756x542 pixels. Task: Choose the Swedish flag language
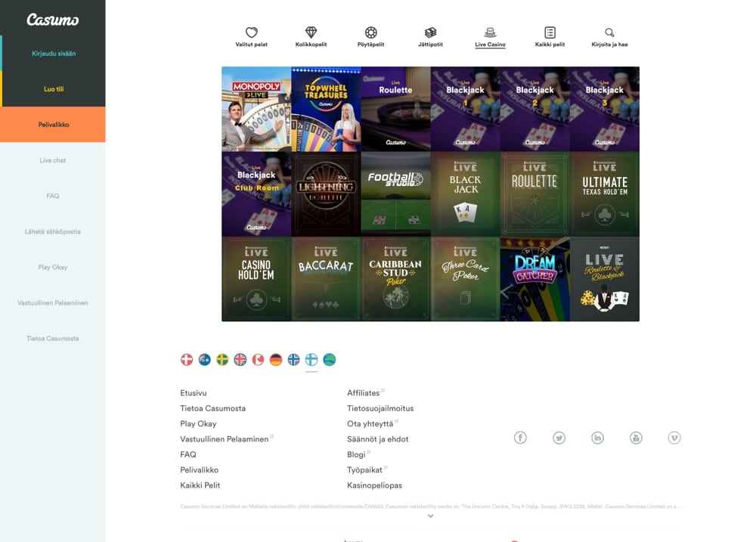pos(222,360)
